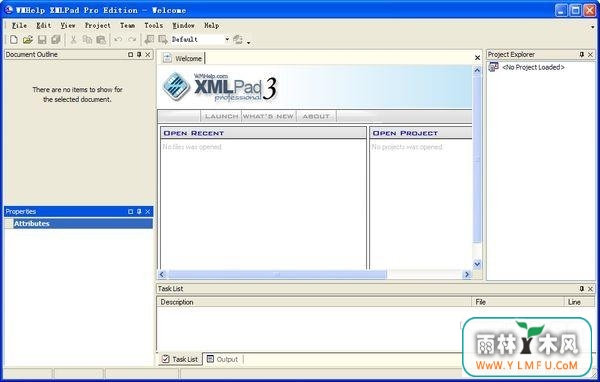Click the Open Recent heading

coord(194,133)
